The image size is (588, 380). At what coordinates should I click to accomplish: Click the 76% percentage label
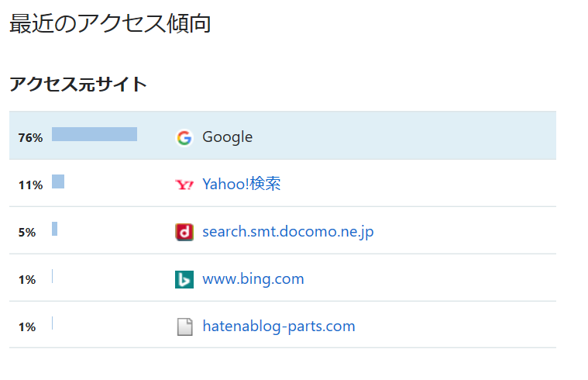30,138
